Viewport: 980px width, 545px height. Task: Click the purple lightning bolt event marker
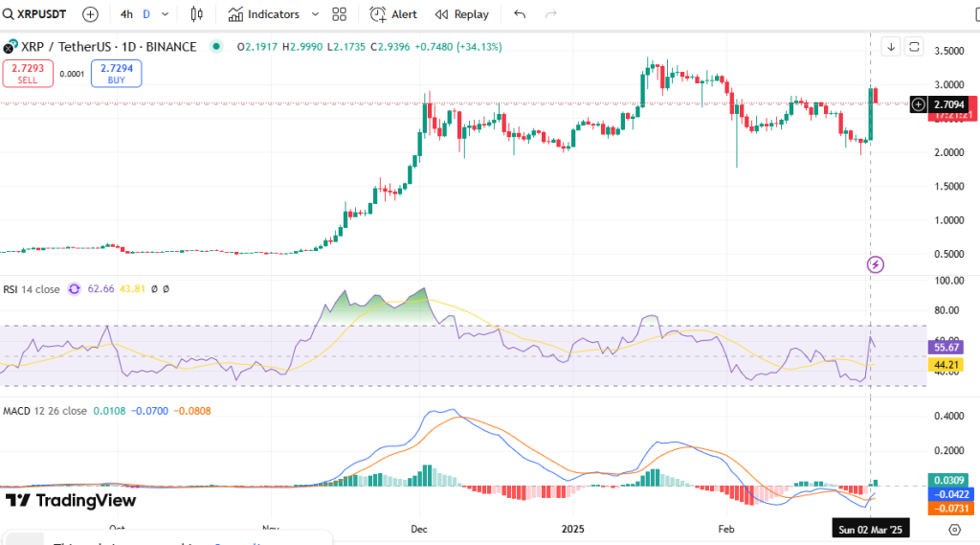[x=875, y=264]
